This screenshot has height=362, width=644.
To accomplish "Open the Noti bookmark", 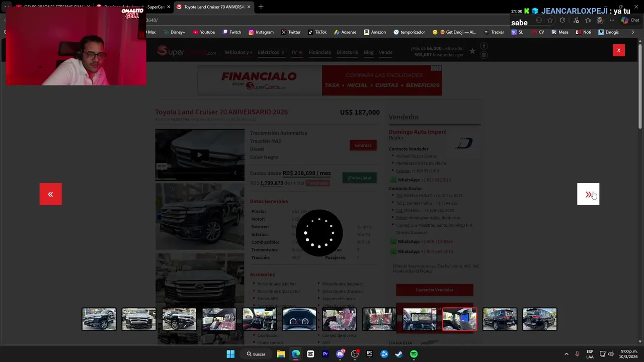I will (584, 32).
